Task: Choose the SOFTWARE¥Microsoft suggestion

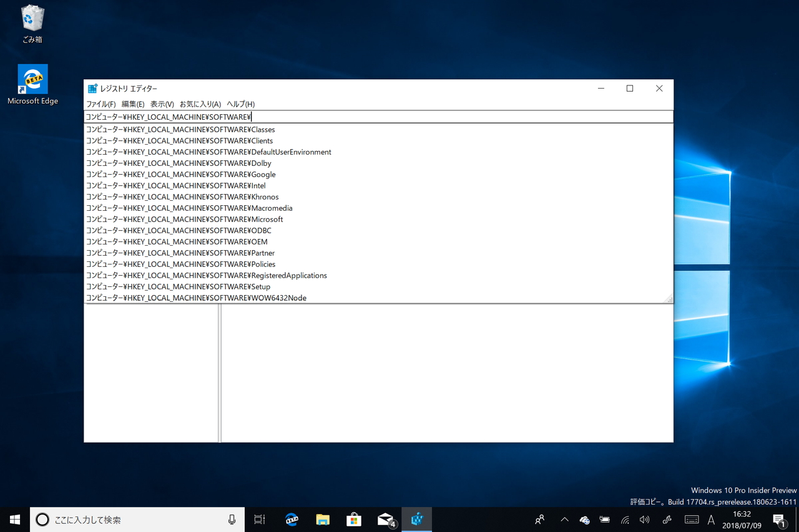Action: click(x=378, y=220)
